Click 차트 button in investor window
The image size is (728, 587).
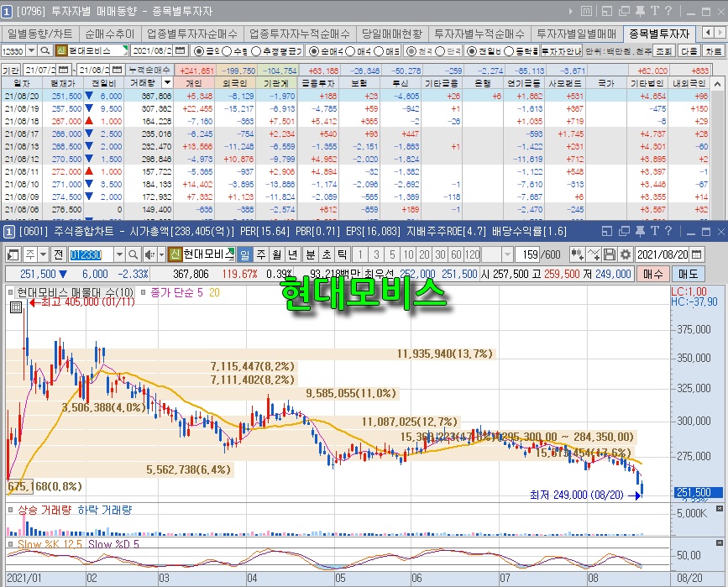[714, 51]
